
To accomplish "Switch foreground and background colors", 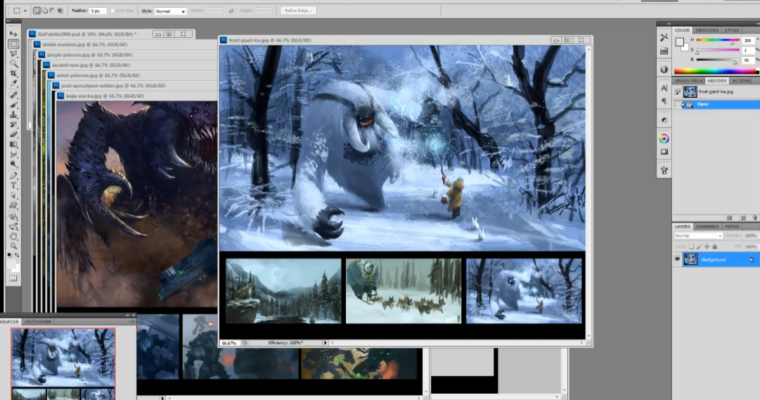I will pos(17,255).
